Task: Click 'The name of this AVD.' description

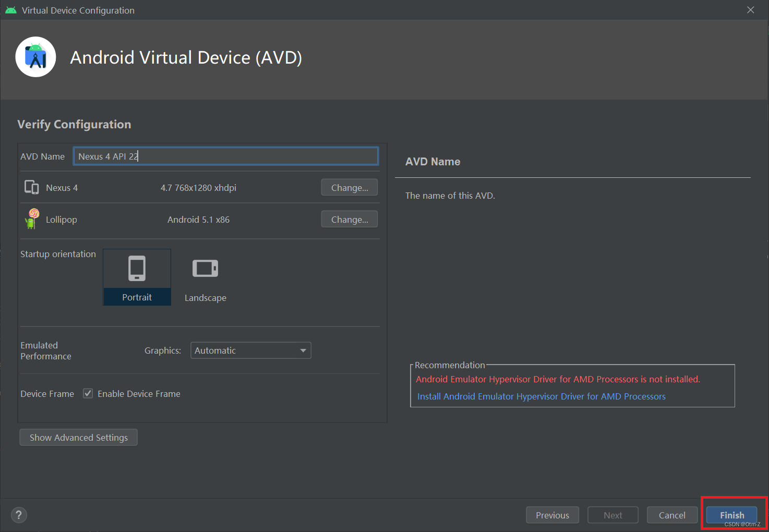Action: click(x=450, y=196)
